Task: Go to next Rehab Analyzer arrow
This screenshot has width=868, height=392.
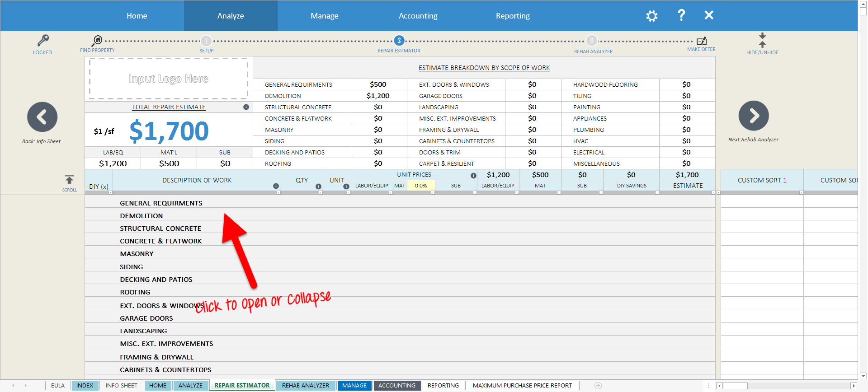Action: pyautogui.click(x=753, y=116)
